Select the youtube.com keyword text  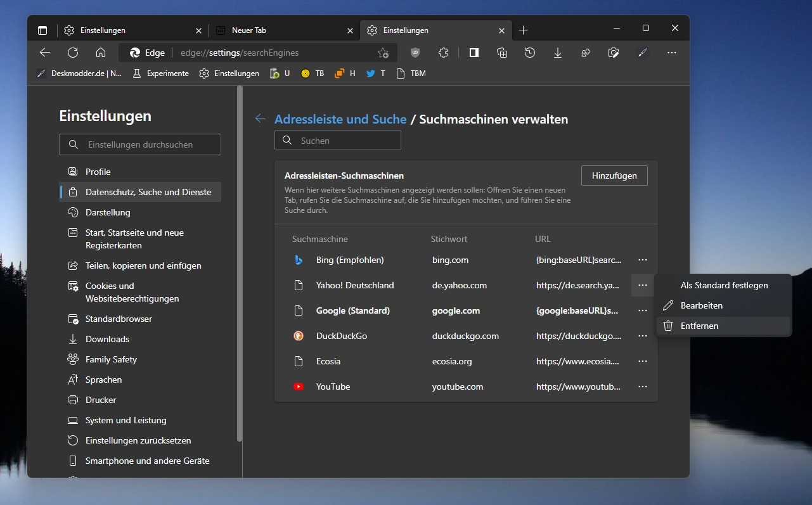(458, 387)
